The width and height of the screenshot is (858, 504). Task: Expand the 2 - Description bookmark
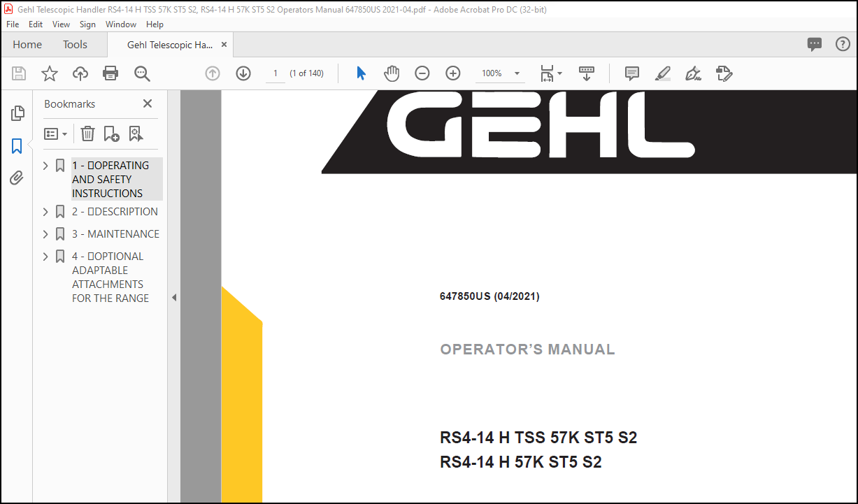click(x=46, y=212)
